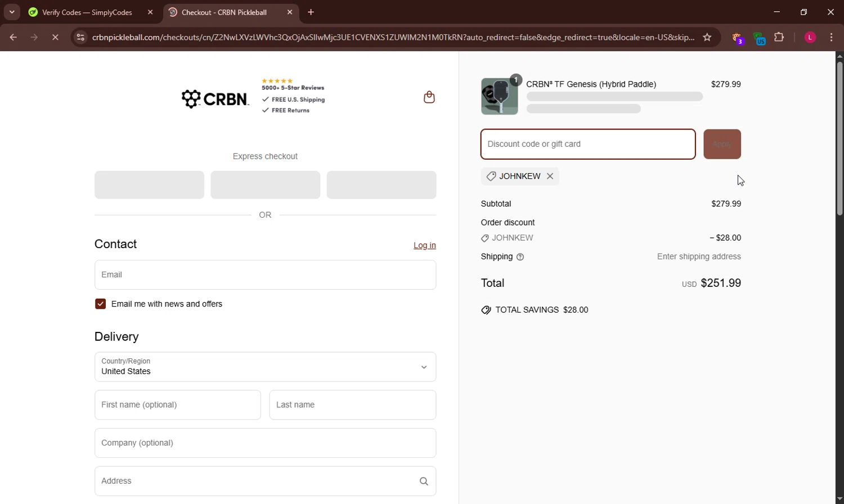Click the CRBN² TF Genesis (Hybrid Paddle) title
This screenshot has width=844, height=504.
coord(591,84)
